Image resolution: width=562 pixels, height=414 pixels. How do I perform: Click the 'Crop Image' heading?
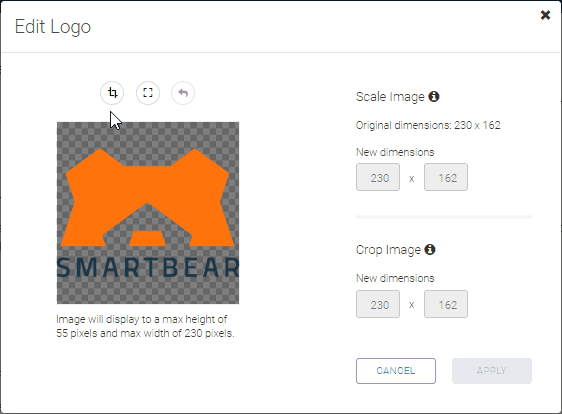pos(388,250)
